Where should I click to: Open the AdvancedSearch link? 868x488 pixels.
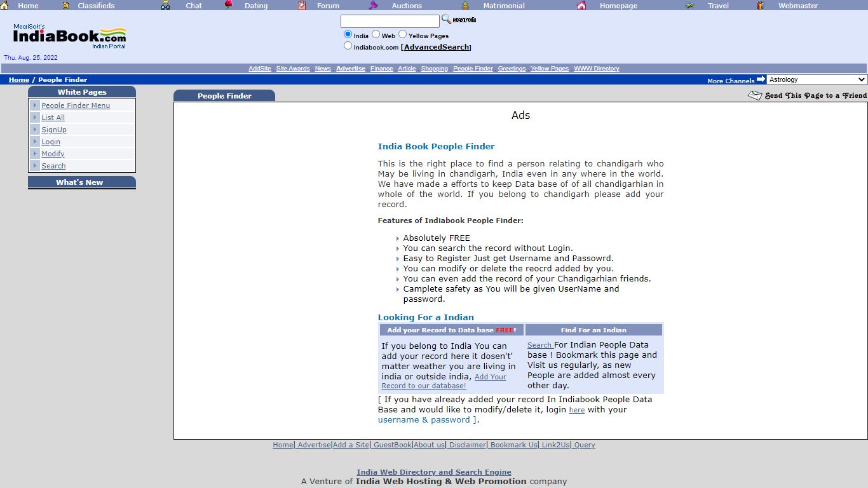(436, 47)
